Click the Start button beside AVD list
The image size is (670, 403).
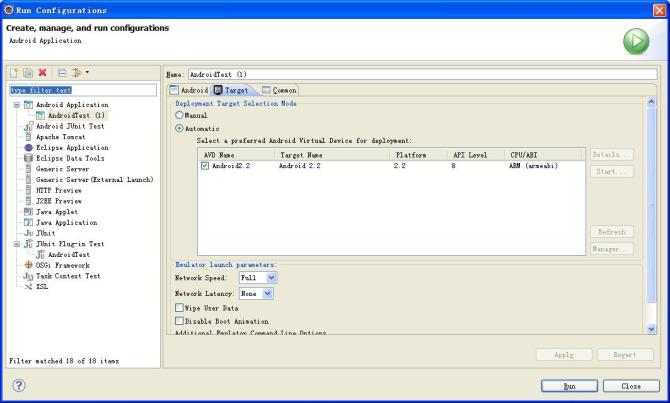coord(611,171)
